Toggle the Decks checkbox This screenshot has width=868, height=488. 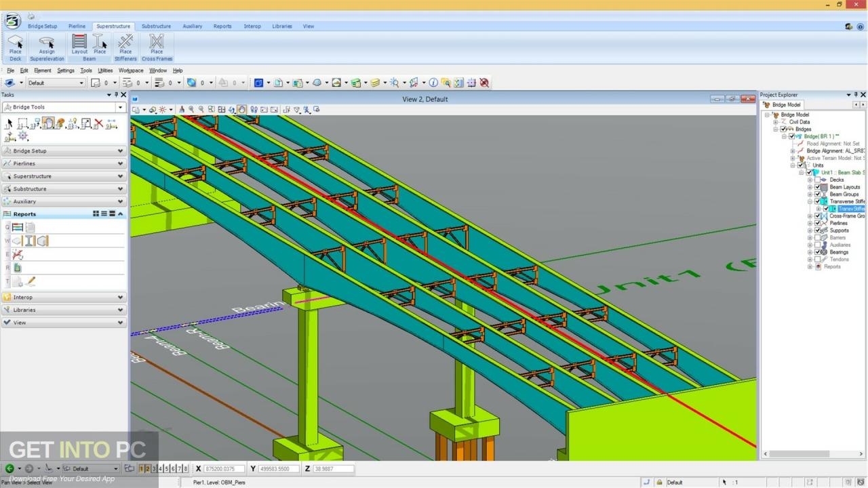(817, 180)
